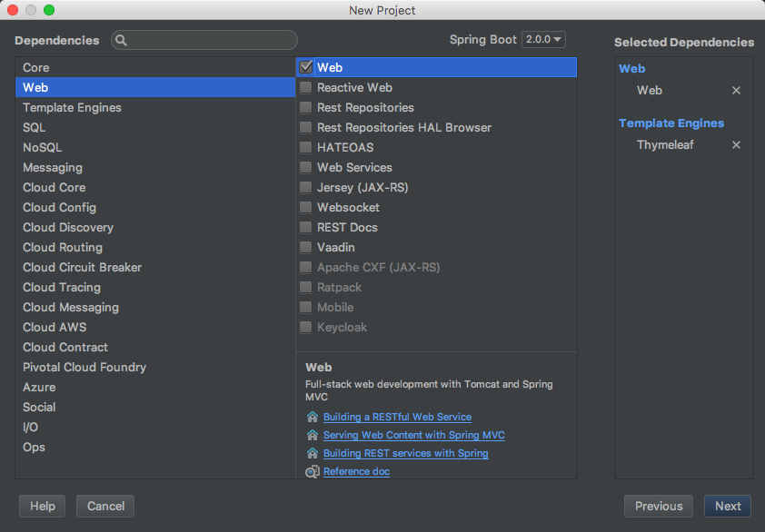Click the search magnifier icon

(x=122, y=41)
